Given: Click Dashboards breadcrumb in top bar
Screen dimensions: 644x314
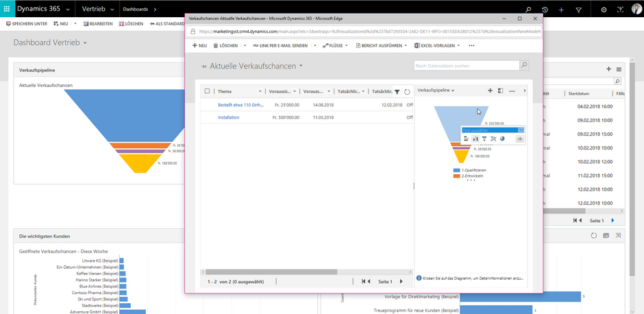Looking at the screenshot, I should click(x=136, y=9).
